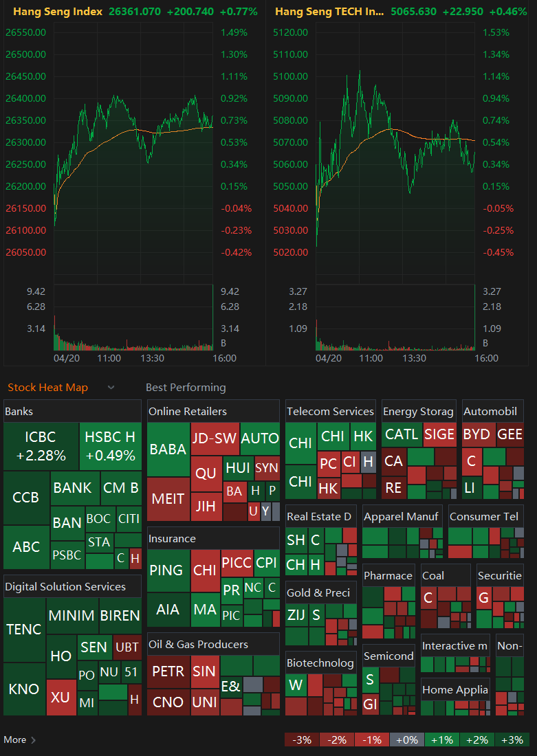Open the Interactive m sector header

(x=455, y=646)
